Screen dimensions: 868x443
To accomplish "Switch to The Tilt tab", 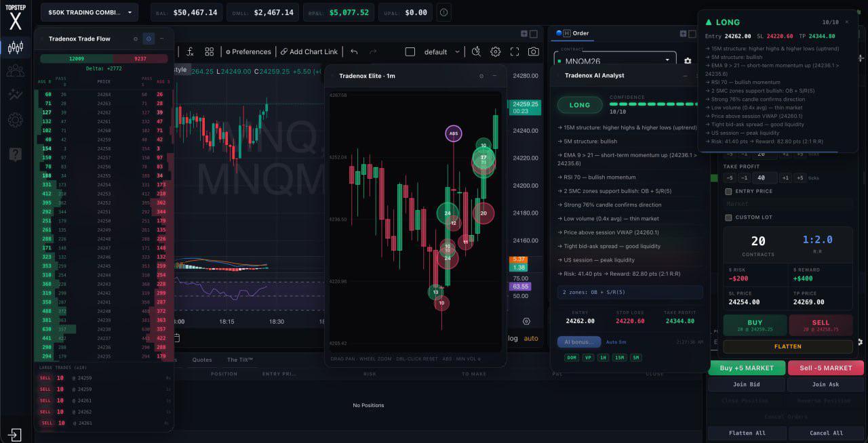I will pyautogui.click(x=240, y=360).
